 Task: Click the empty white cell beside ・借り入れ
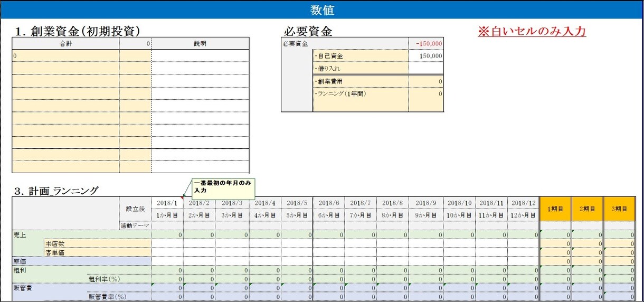pos(426,68)
